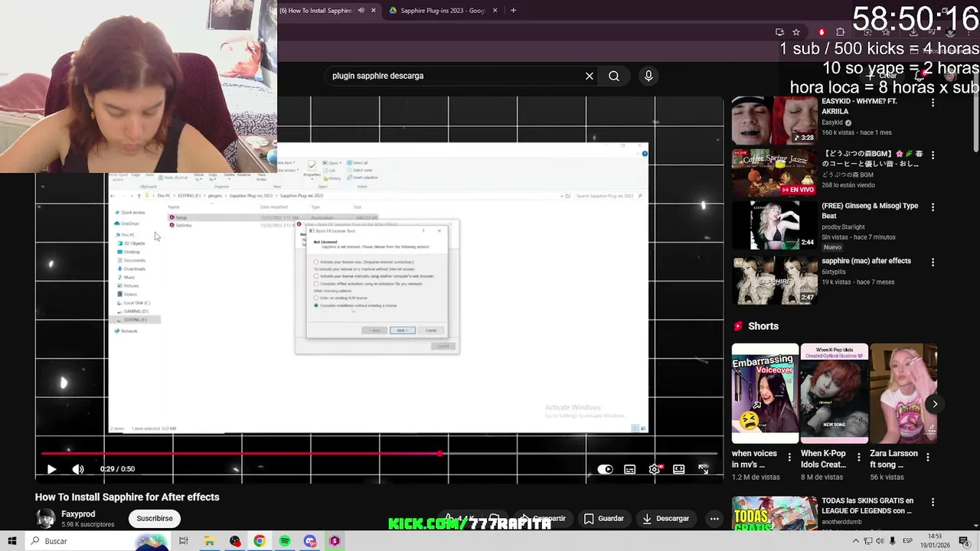Image resolution: width=980 pixels, height=551 pixels.
Task: Click Suscribirse button for Faxyprod
Action: 155,518
